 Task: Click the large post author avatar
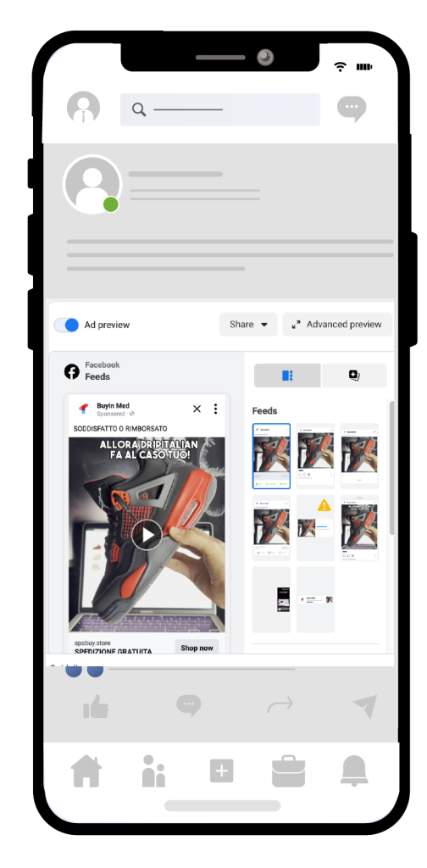click(x=91, y=184)
